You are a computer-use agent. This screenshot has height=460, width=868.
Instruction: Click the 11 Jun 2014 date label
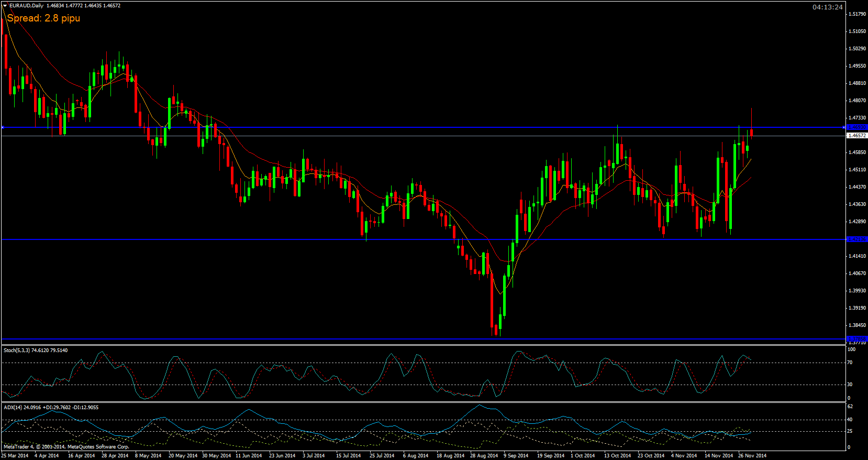click(249, 456)
